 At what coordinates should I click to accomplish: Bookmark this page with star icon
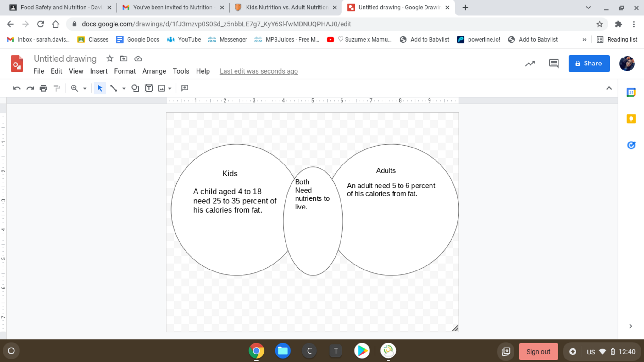pyautogui.click(x=599, y=24)
